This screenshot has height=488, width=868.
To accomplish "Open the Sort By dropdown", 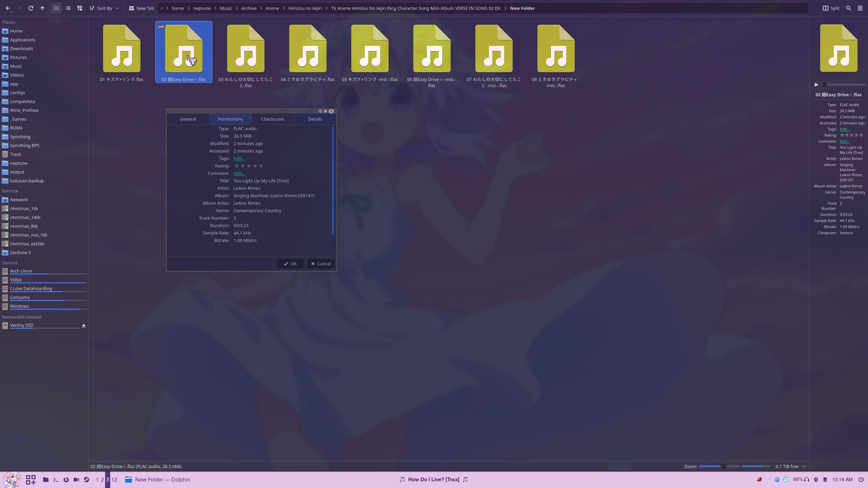I will pyautogui.click(x=104, y=8).
